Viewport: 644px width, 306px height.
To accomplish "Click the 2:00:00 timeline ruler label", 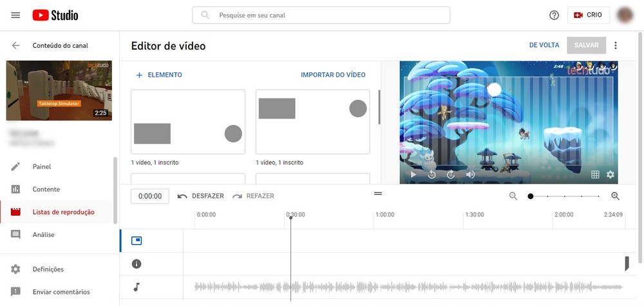I will click(x=564, y=215).
